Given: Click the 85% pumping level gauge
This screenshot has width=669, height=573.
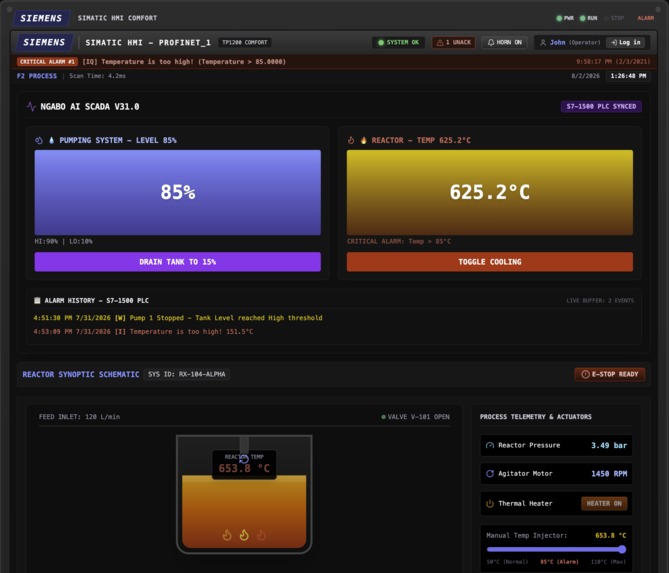Looking at the screenshot, I should point(177,192).
